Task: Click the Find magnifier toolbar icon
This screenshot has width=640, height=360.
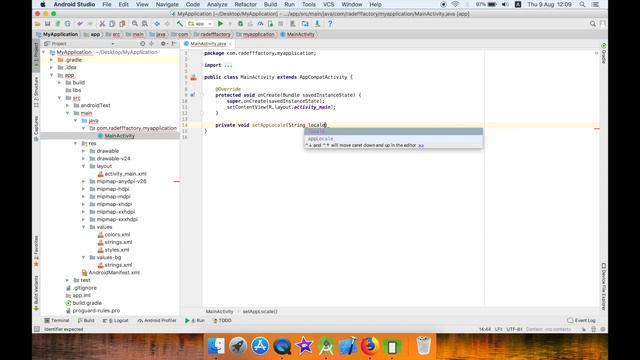Action: tap(135, 24)
